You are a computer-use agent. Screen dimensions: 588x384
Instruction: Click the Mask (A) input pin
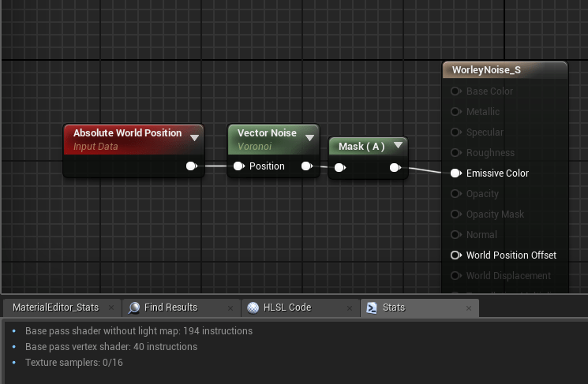click(339, 167)
